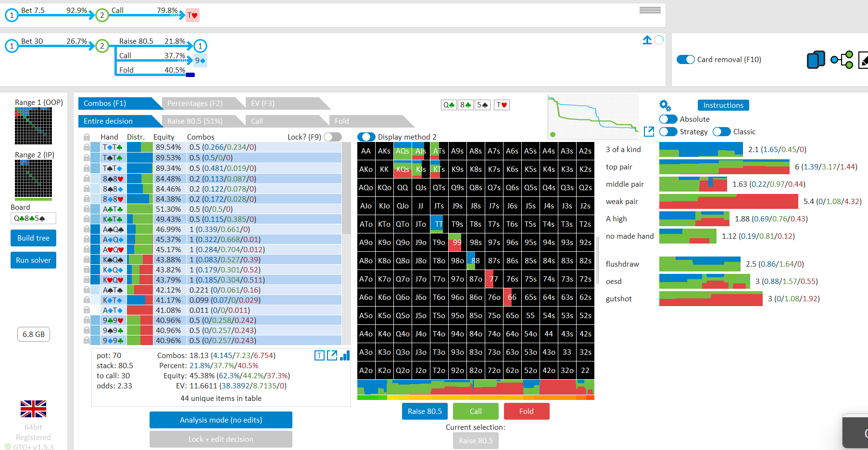The width and height of the screenshot is (868, 450).
Task: Click the Run solver button
Action: coord(33,260)
